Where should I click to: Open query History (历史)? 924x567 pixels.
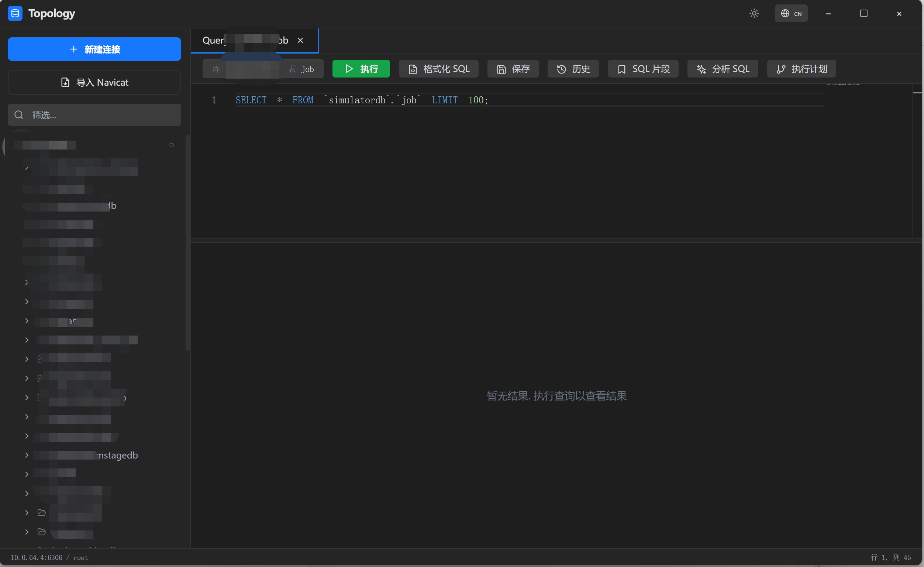573,69
